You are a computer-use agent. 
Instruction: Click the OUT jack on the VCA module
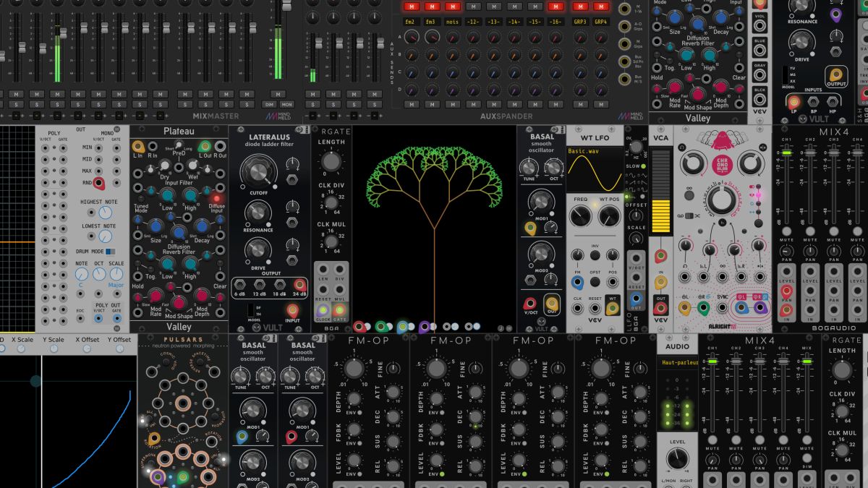660,309
